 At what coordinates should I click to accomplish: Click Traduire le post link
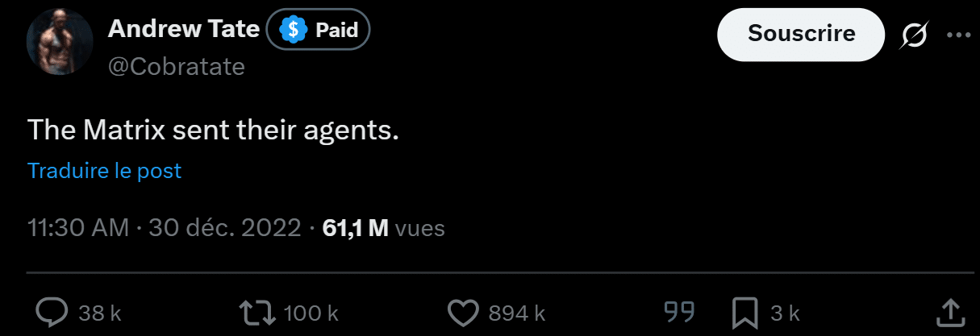(x=104, y=171)
